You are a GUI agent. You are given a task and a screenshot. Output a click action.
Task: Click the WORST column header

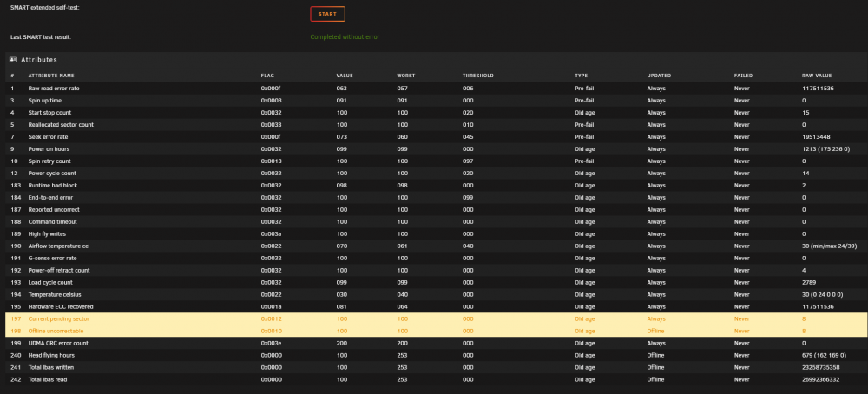pos(405,76)
